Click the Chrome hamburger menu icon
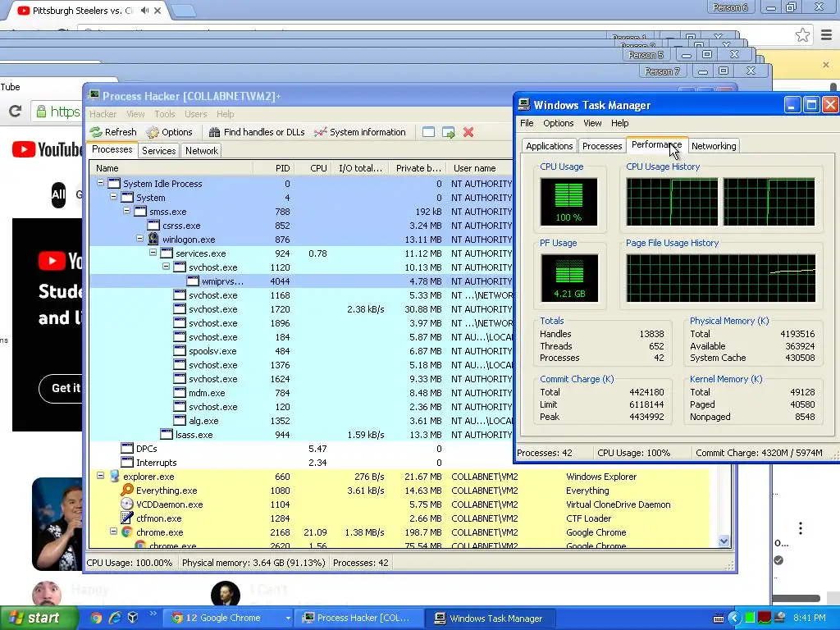This screenshot has width=840, height=630. (x=826, y=35)
